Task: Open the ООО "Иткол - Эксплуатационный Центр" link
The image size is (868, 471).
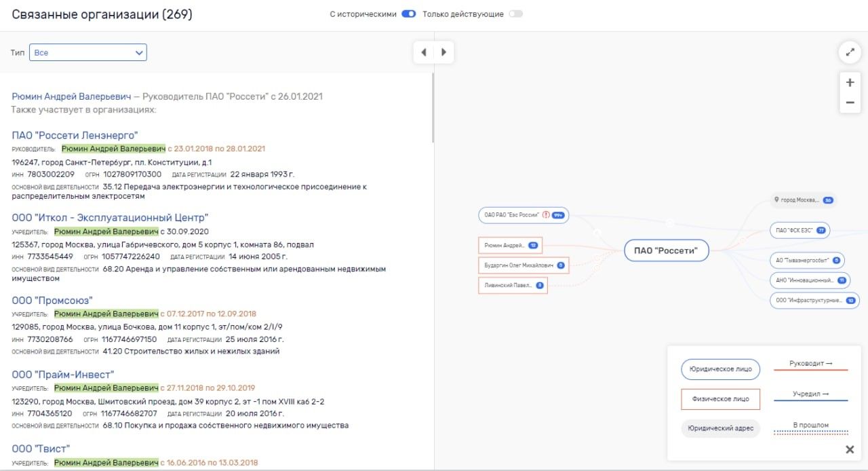Action: coord(110,217)
